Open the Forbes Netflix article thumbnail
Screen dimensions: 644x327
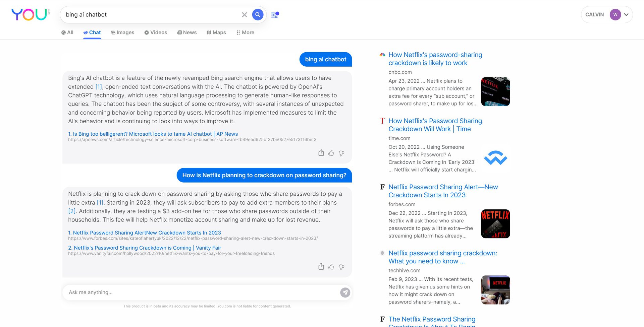pyautogui.click(x=495, y=224)
